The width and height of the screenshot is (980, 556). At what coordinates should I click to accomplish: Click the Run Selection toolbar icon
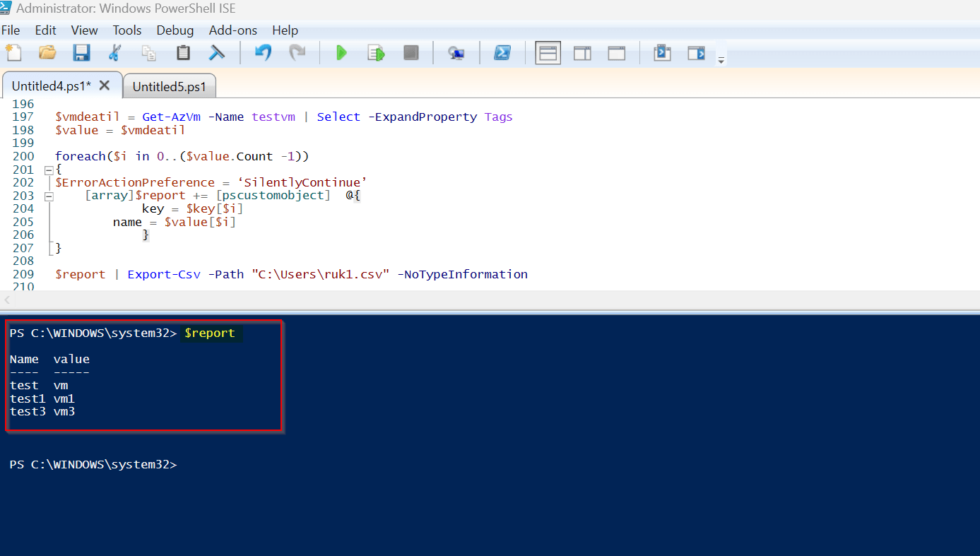(x=375, y=52)
